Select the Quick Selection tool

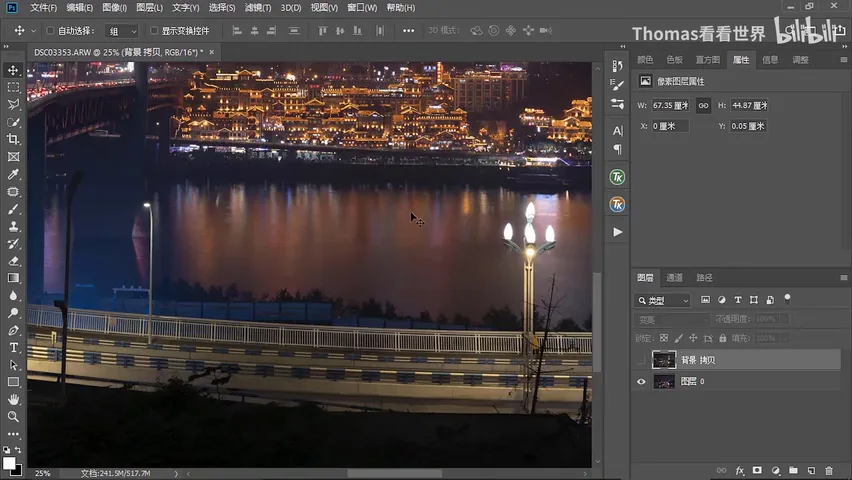coord(14,122)
